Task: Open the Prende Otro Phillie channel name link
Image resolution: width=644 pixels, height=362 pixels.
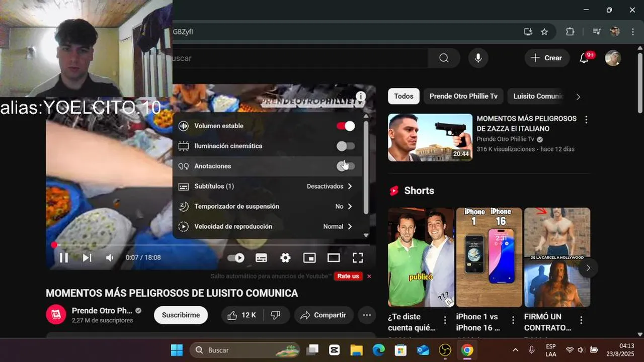Action: point(102,311)
